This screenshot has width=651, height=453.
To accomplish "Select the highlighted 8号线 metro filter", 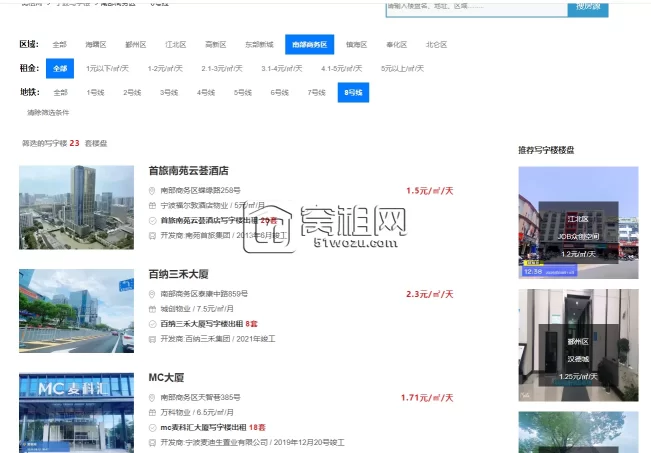I will pos(353,93).
